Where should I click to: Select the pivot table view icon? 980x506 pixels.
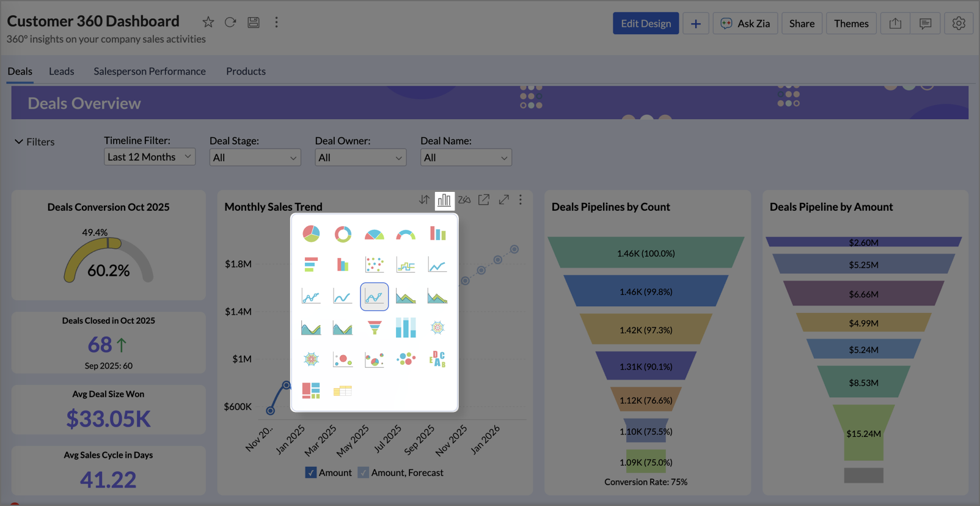pos(343,391)
